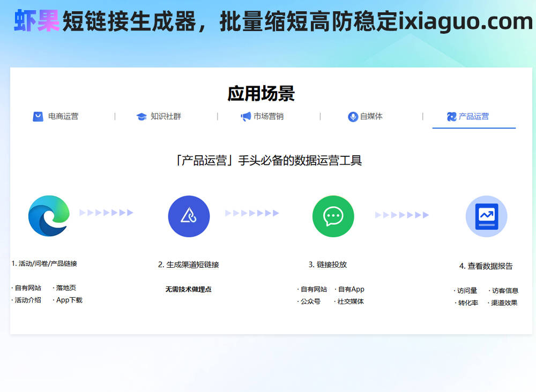This screenshot has height=392, width=536.
Task: Click the 访客信息 bullet item
Action: (505, 291)
